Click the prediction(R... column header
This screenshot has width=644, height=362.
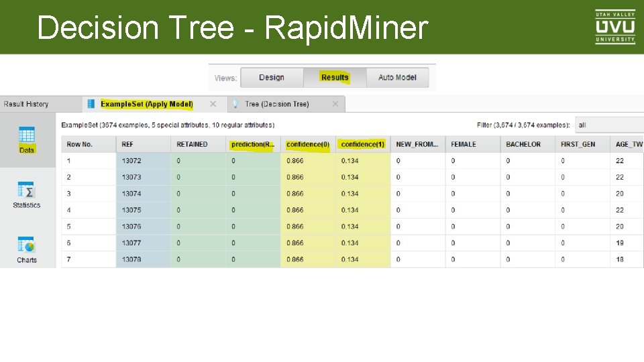[253, 145]
